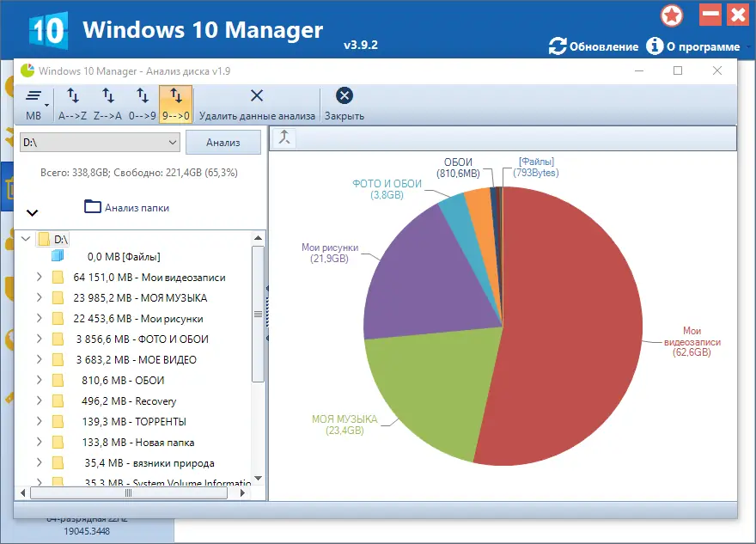Select 23 985,2 MB - МОЯ МУЗЫКА row
Image resolution: width=756 pixels, height=544 pixels.
pyautogui.click(x=140, y=298)
